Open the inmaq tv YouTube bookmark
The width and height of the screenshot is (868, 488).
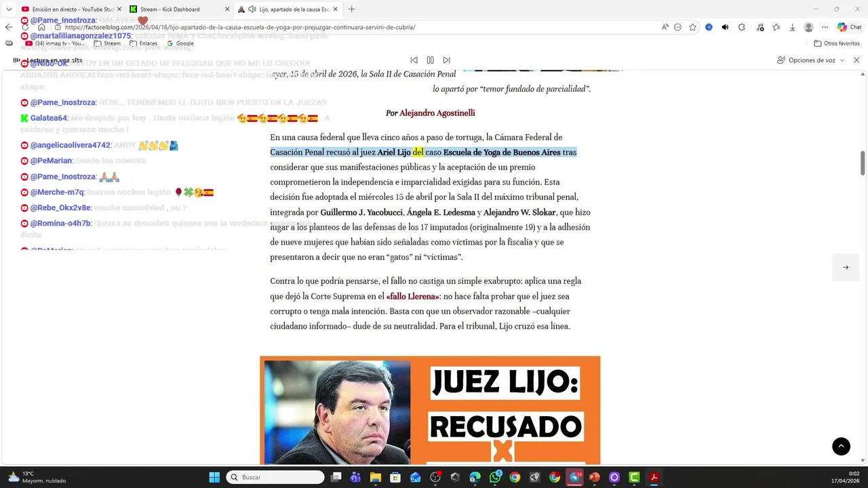[56, 43]
